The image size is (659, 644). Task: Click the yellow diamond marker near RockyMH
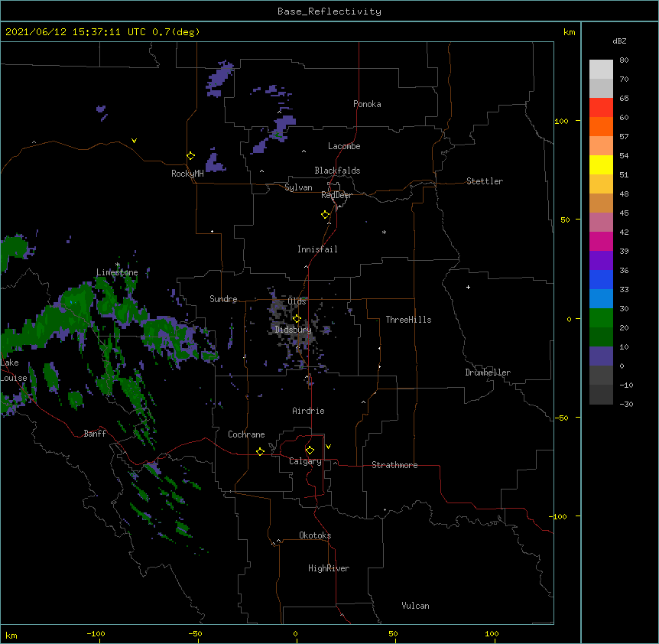(x=190, y=156)
